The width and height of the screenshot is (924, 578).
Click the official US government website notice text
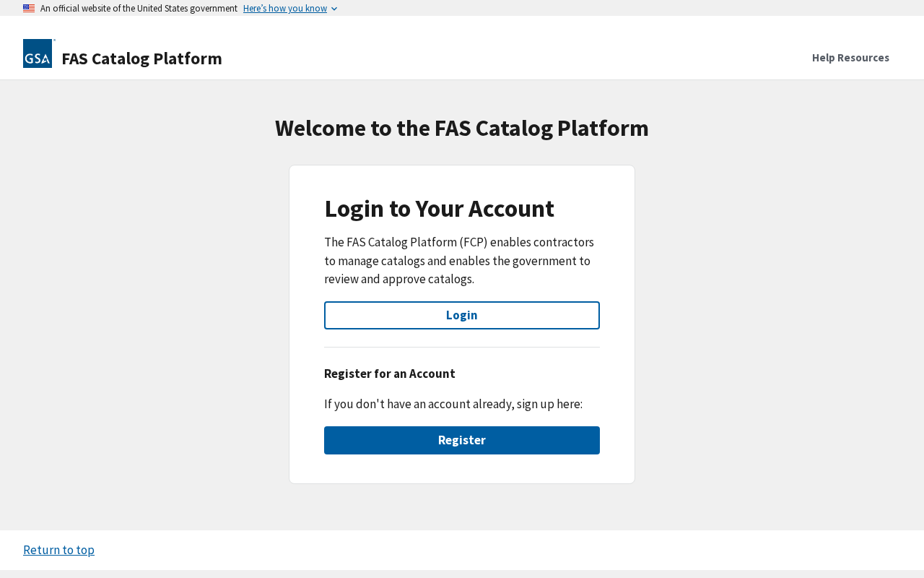pos(139,9)
